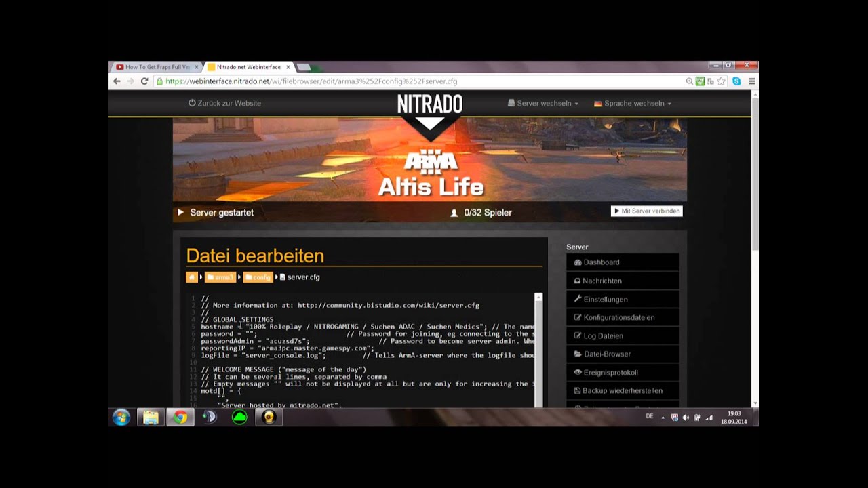Click the hostname line in the editor
Image resolution: width=868 pixels, height=488 pixels.
point(368,327)
